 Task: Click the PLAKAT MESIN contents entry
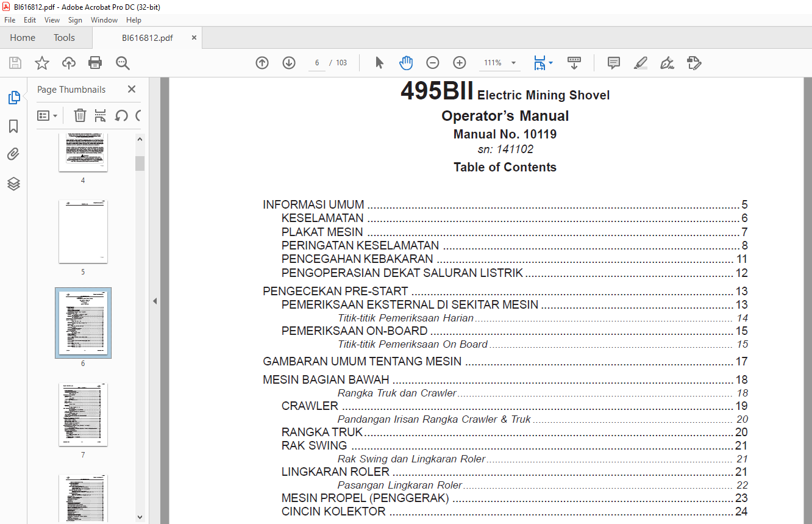click(515, 232)
